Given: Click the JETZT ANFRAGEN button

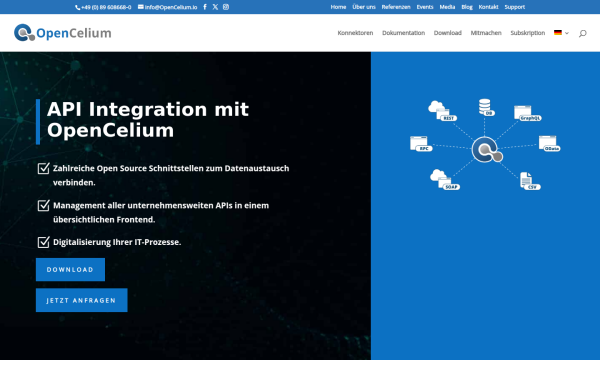Looking at the screenshot, I should click(x=82, y=300).
